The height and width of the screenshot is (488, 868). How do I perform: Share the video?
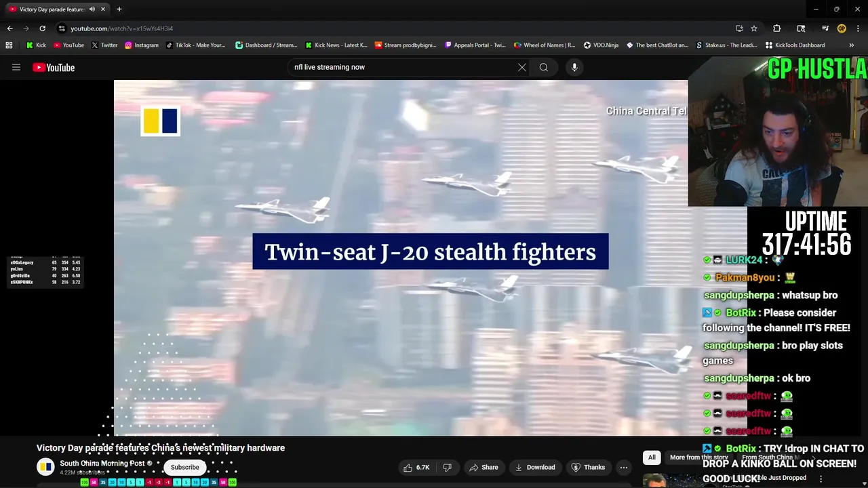click(x=484, y=467)
